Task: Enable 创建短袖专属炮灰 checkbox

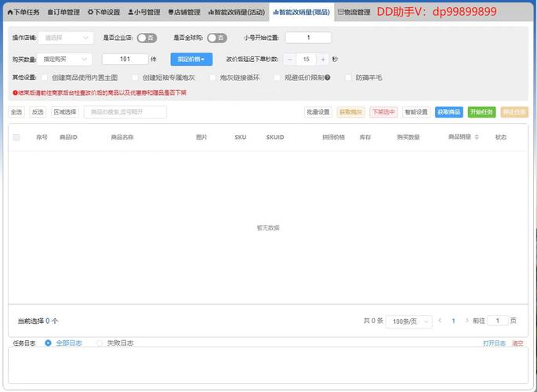Action: pyautogui.click(x=136, y=78)
